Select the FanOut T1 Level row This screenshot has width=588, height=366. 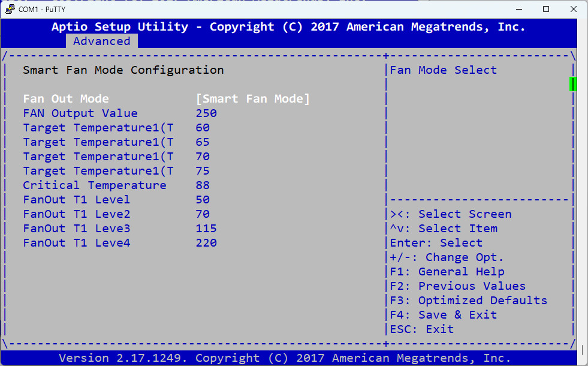(116, 199)
